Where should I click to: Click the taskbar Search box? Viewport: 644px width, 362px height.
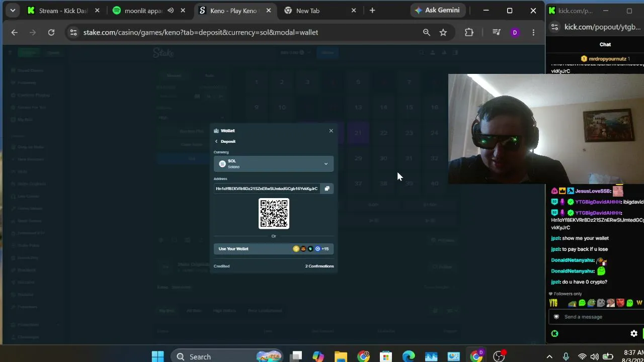226,356
